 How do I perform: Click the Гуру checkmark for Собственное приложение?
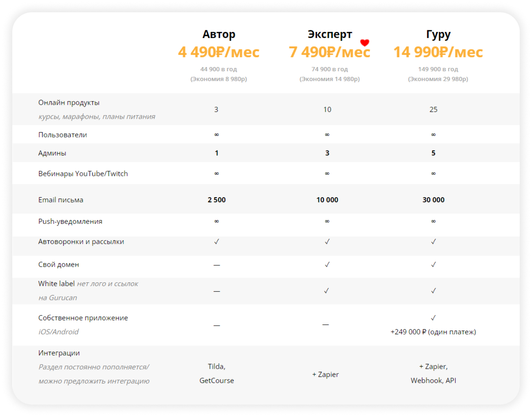point(433,318)
